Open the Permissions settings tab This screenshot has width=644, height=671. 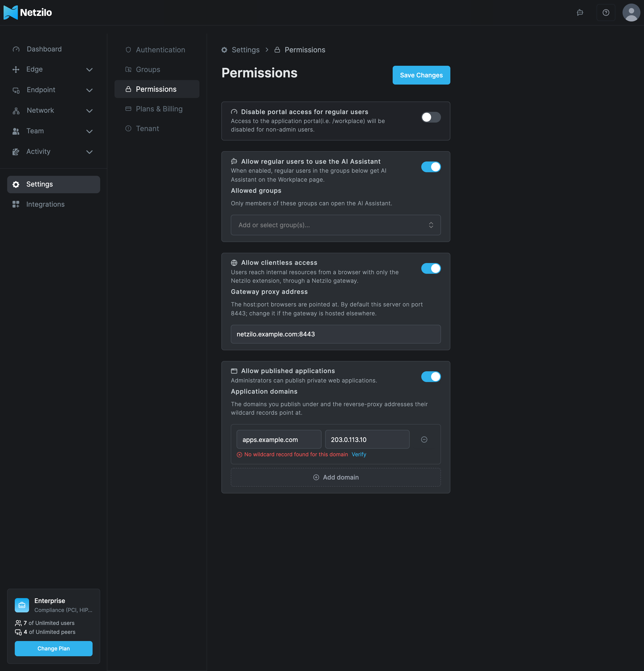[157, 89]
